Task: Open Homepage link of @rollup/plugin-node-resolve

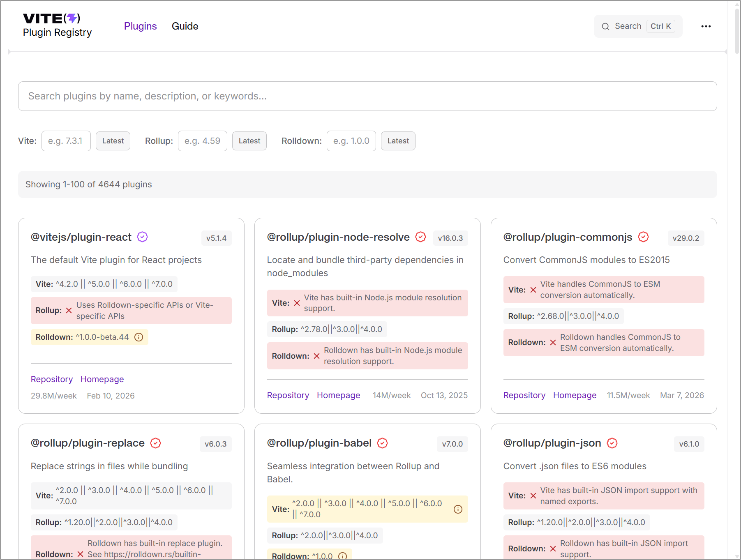Action: [339, 395]
